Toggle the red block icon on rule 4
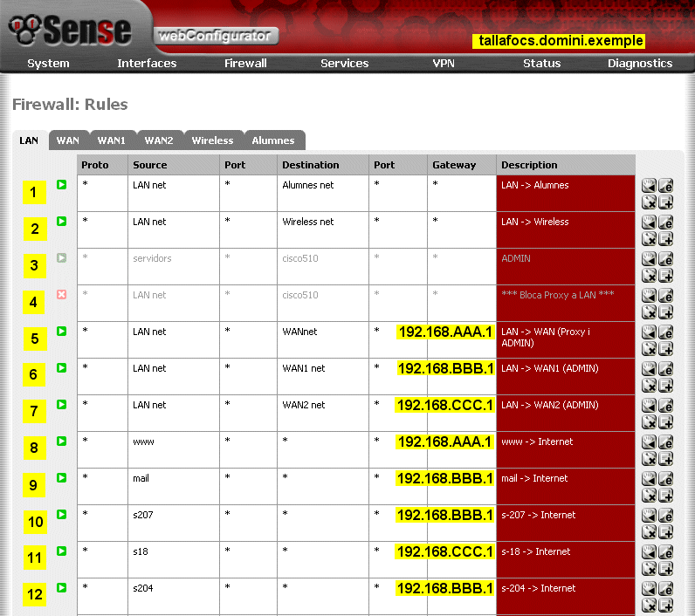Viewport: 695px width, 616px height. tap(62, 295)
